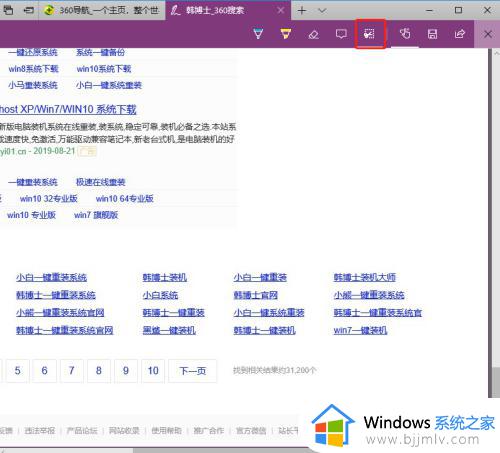Screen dimensions: 500x453
Task: Select the yellow highlighter tool
Action: 286,34
